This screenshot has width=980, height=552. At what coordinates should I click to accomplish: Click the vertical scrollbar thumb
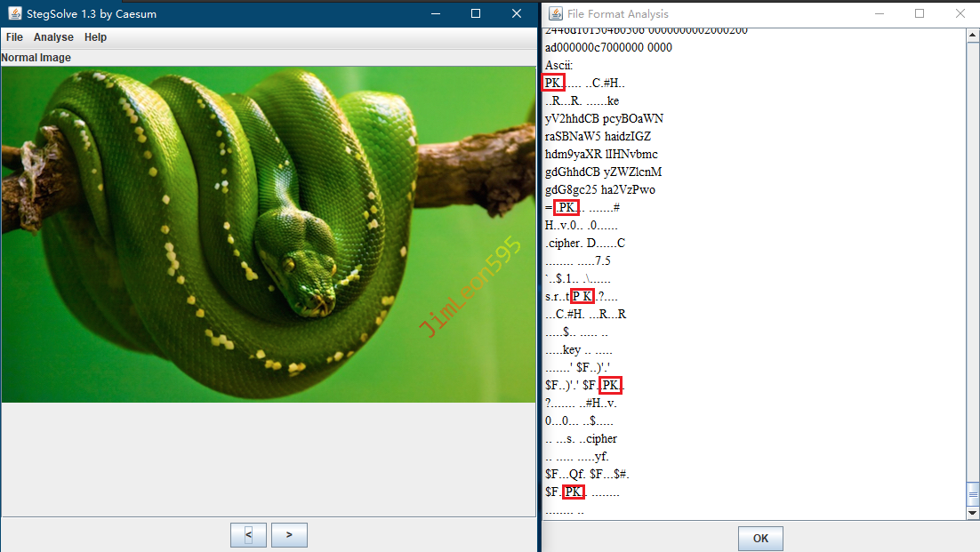972,492
